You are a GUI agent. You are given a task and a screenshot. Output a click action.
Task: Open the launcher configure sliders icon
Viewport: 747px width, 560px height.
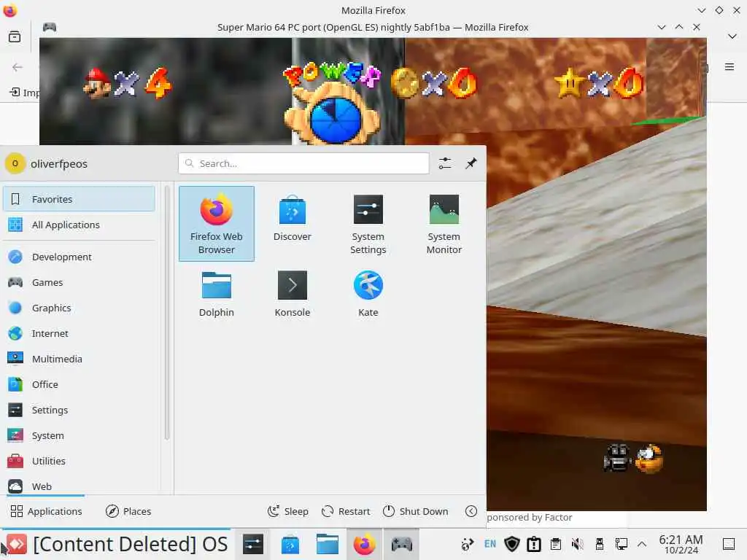445,163
